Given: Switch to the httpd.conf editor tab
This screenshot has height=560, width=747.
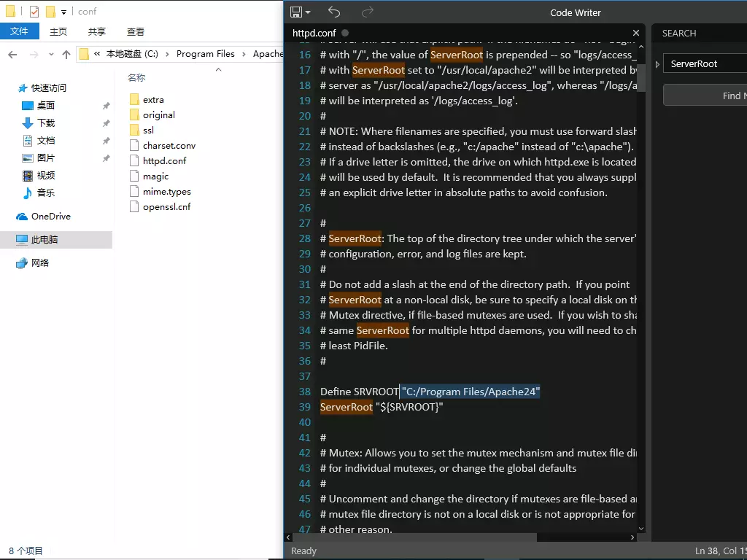Looking at the screenshot, I should (314, 33).
